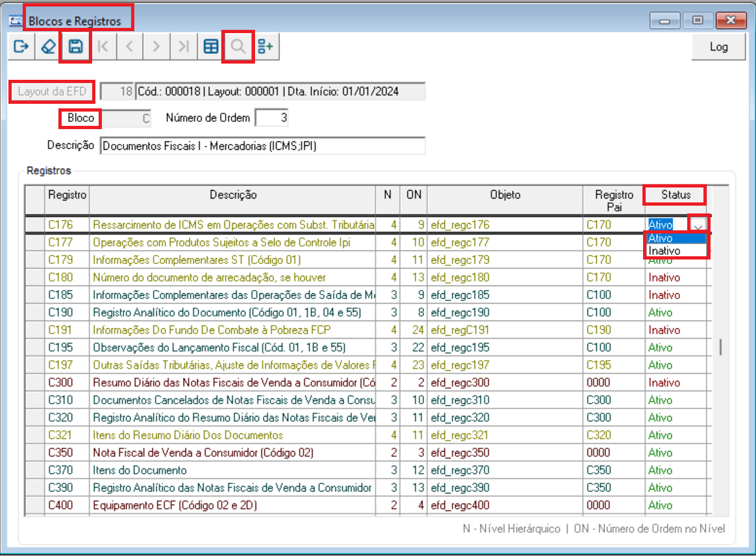Click the Inativo status of row C191
The height and width of the screenshot is (556, 756).
(x=676, y=330)
